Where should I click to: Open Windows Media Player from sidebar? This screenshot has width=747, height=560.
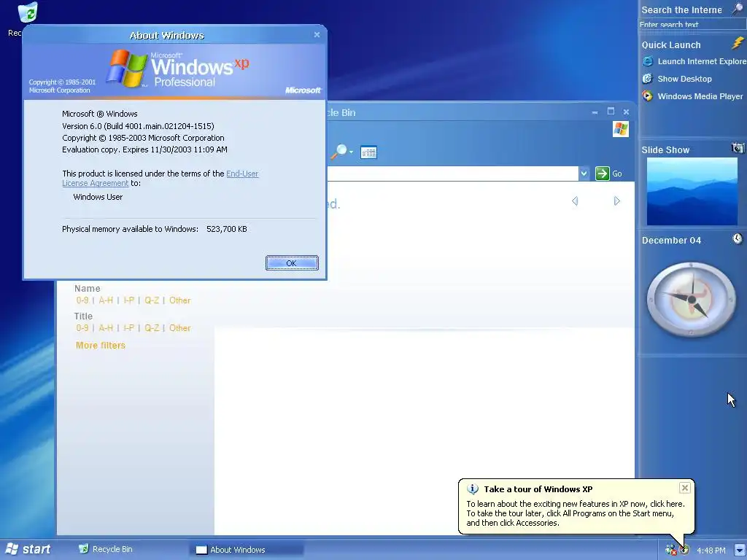click(x=692, y=96)
